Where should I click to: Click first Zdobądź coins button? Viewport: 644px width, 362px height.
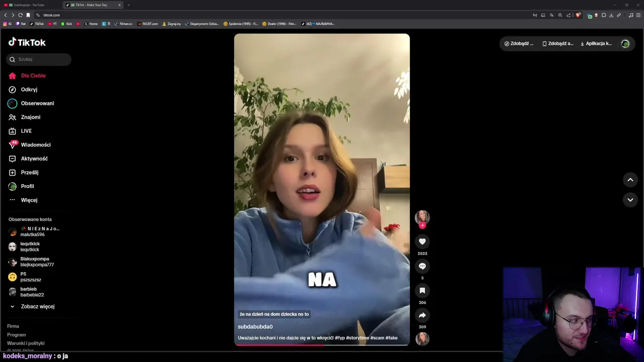(x=519, y=44)
